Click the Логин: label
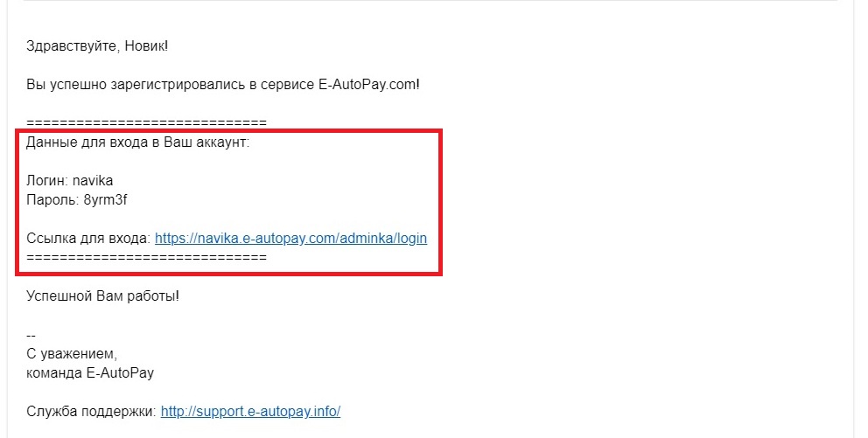 point(47,181)
